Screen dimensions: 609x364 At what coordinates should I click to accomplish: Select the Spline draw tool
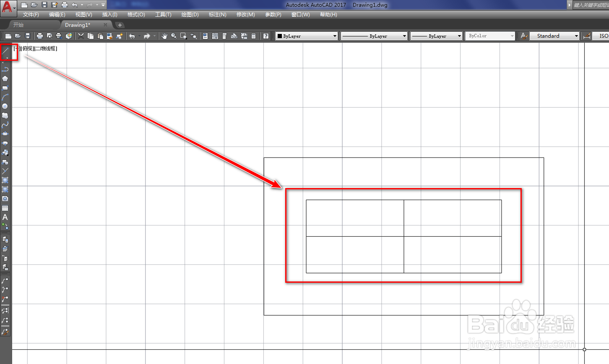coord(5,125)
